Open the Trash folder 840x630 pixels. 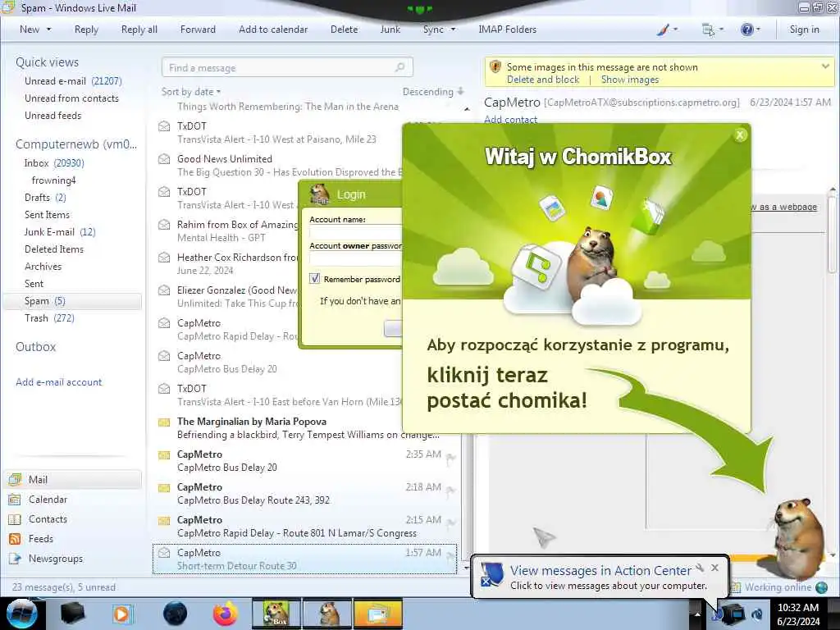49,317
